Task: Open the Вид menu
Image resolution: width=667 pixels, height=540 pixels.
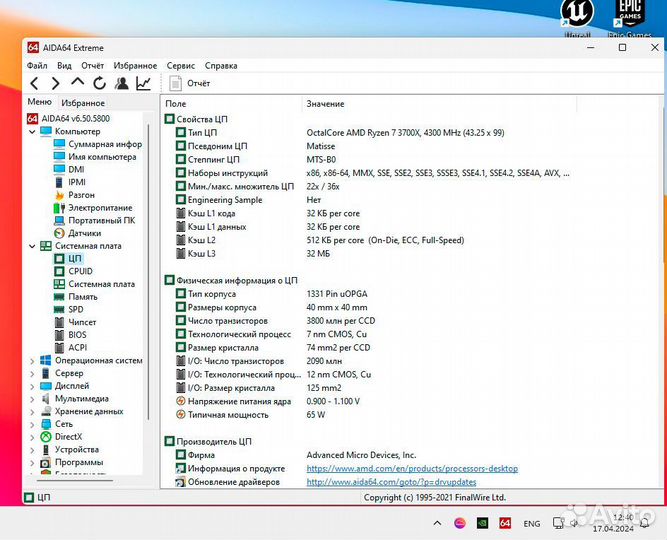Action: click(64, 66)
